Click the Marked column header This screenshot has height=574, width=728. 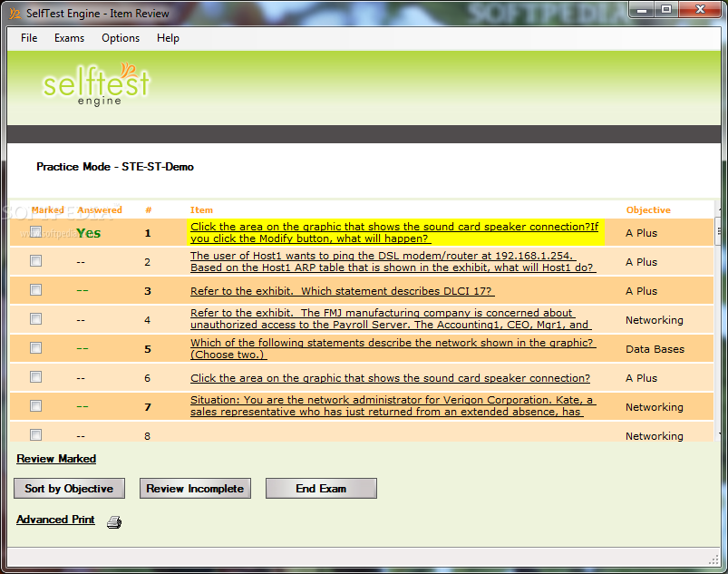point(48,209)
